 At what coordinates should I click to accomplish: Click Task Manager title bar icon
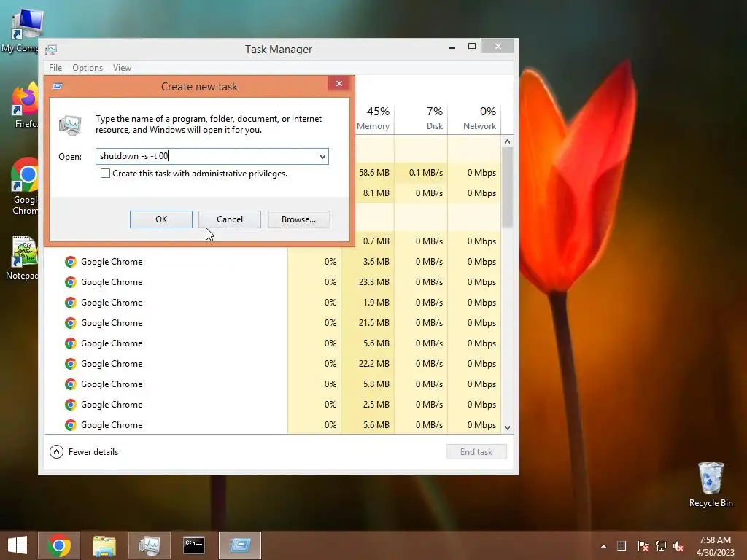pyautogui.click(x=52, y=50)
